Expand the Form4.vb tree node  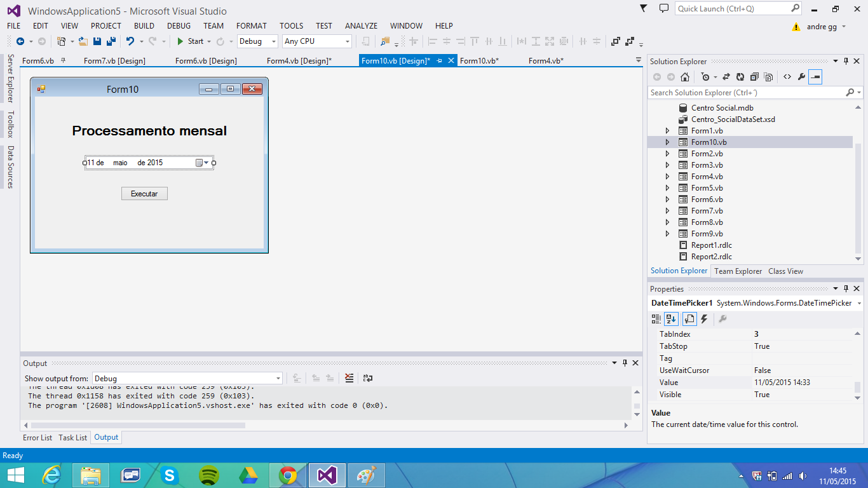[667, 177]
